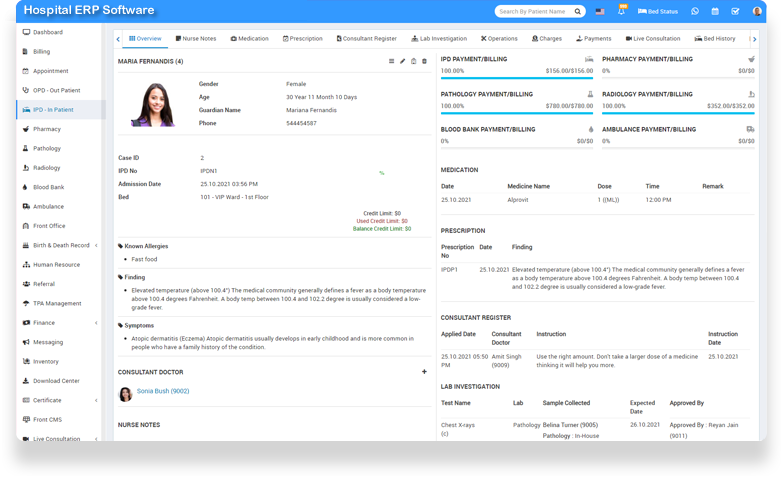Image resolution: width=783 pixels, height=478 pixels.
Task: Click the IPD Payment/Billing progress bar
Action: click(x=517, y=82)
